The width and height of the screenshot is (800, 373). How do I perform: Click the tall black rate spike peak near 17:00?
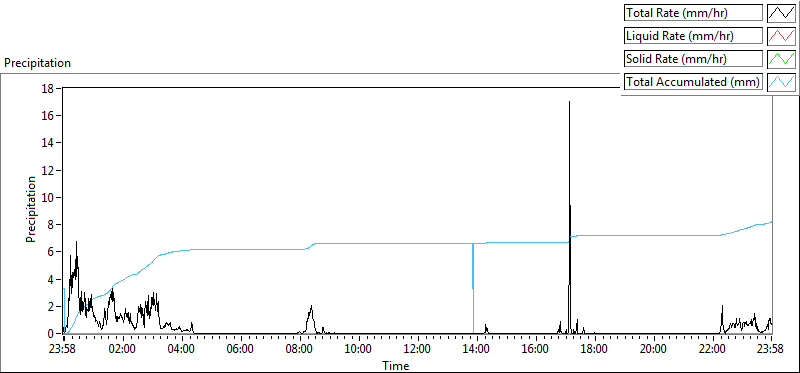pyautogui.click(x=569, y=102)
